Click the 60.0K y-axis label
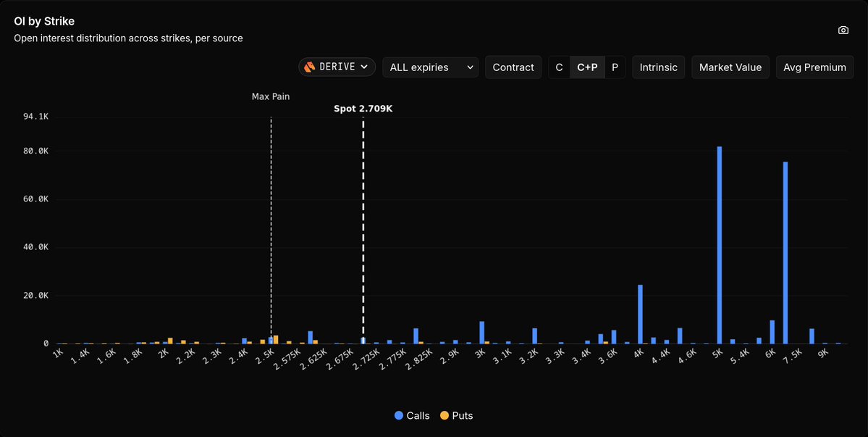 pyautogui.click(x=35, y=199)
